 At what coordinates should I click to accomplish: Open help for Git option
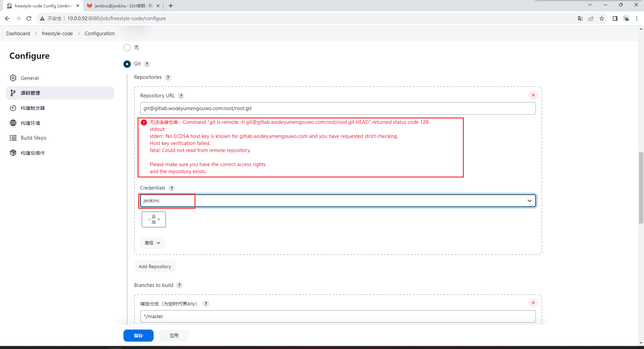click(x=147, y=64)
